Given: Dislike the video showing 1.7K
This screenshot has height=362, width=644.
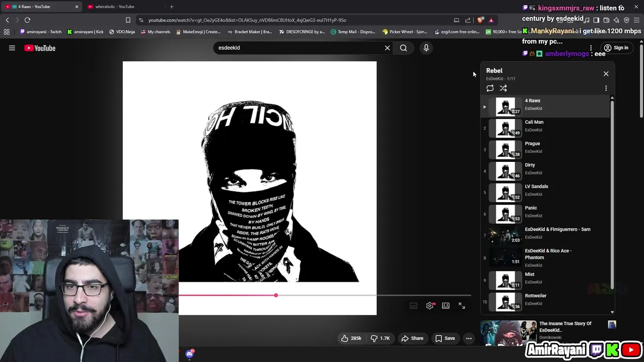Looking at the screenshot, I should click(380, 338).
